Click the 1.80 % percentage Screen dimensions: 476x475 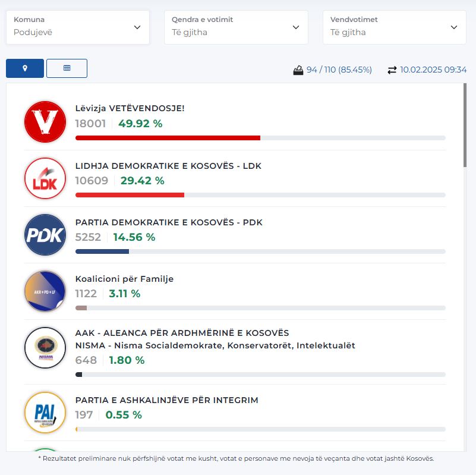pyautogui.click(x=127, y=360)
